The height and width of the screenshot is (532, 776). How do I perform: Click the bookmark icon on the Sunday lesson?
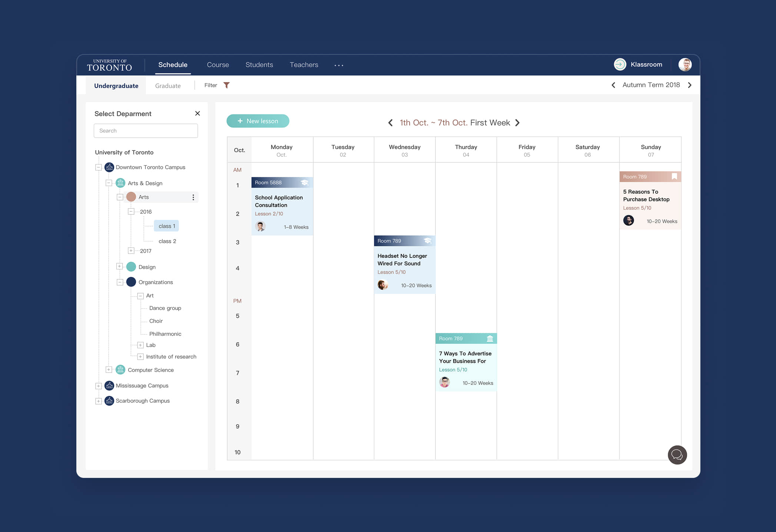674,177
